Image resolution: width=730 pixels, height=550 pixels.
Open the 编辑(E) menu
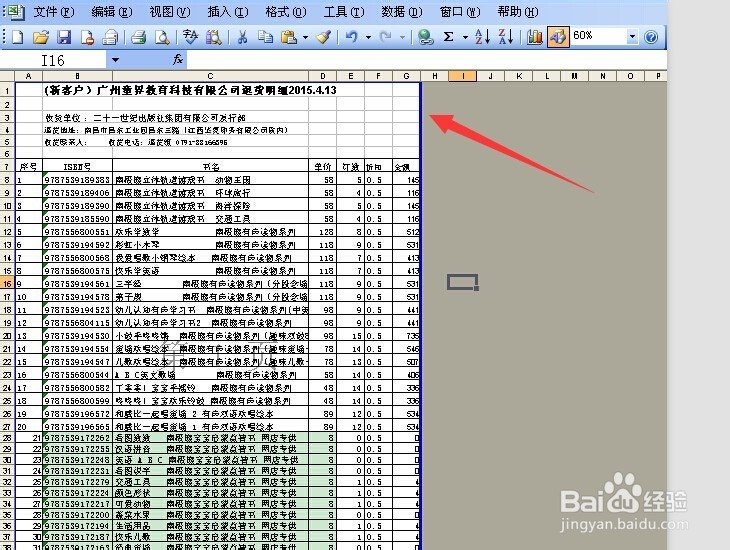point(112,12)
